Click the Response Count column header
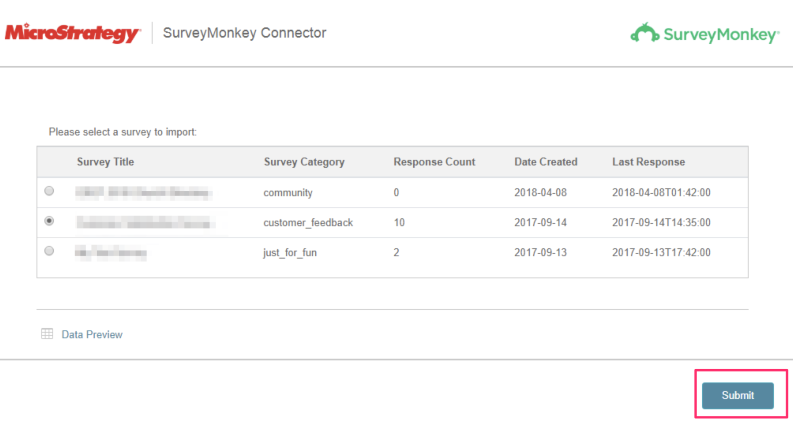This screenshot has height=427, width=794. pos(434,162)
